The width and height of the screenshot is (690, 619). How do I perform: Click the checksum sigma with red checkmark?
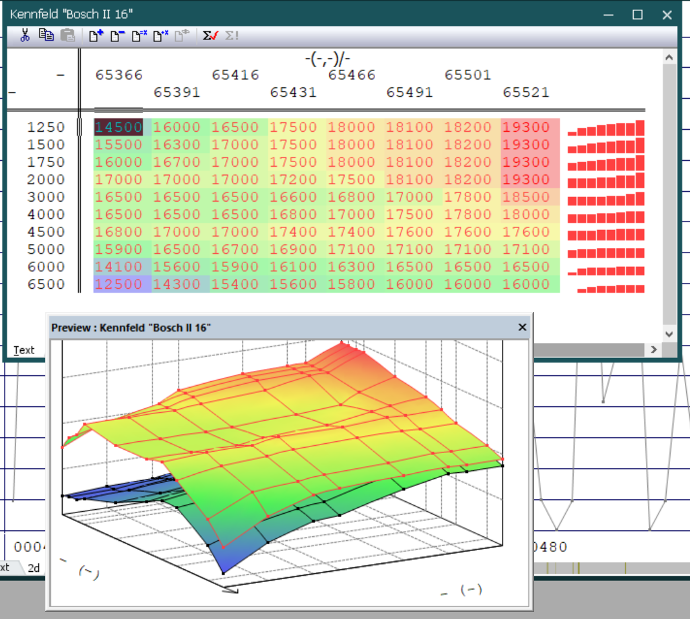point(210,36)
